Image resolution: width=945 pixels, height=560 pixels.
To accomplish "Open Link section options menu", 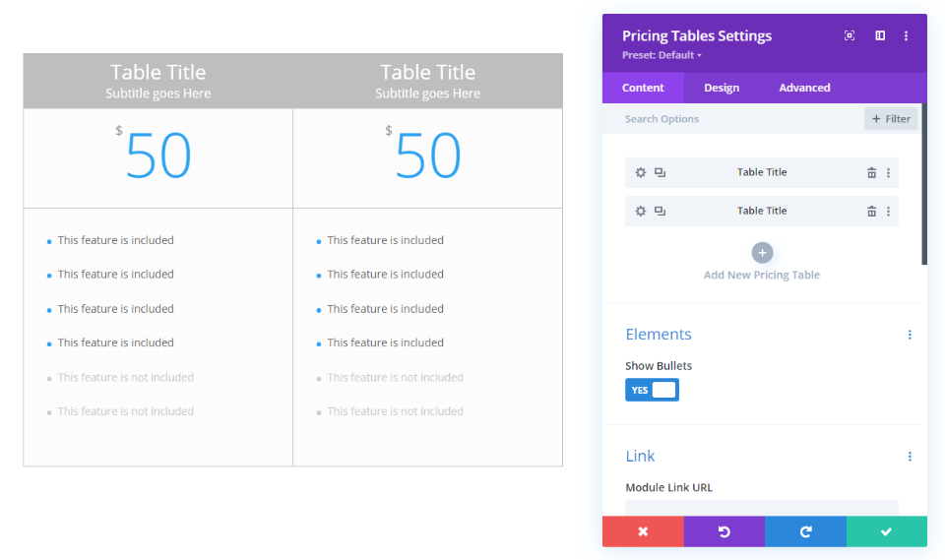I will coord(910,457).
